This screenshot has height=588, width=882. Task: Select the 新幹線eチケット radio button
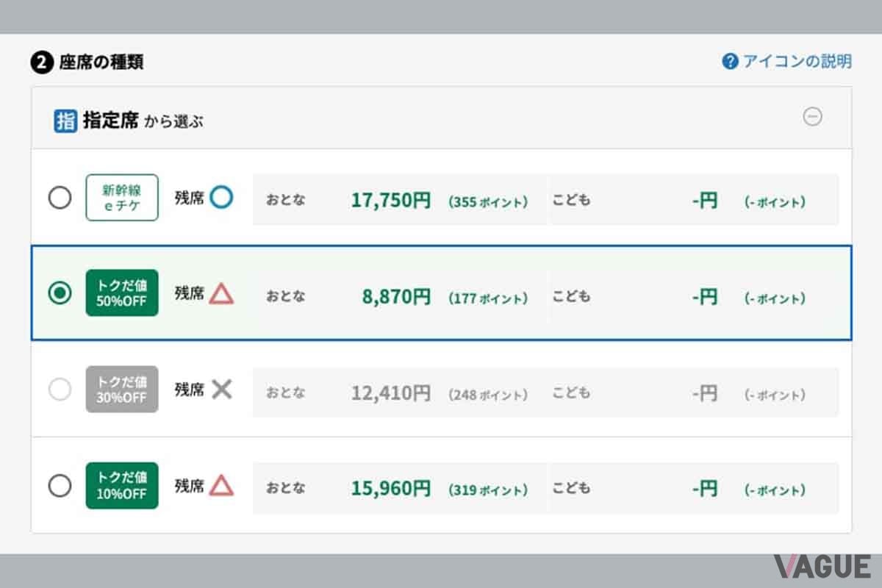coord(60,198)
